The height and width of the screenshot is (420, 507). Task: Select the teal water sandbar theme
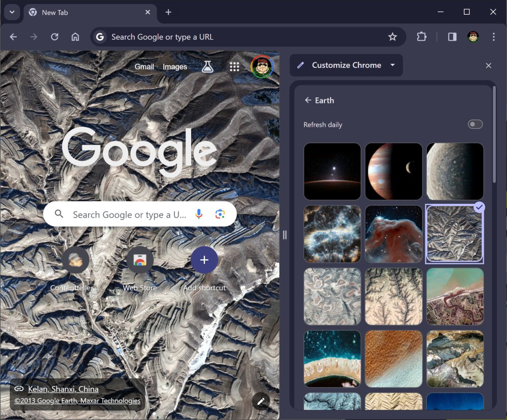(333, 359)
